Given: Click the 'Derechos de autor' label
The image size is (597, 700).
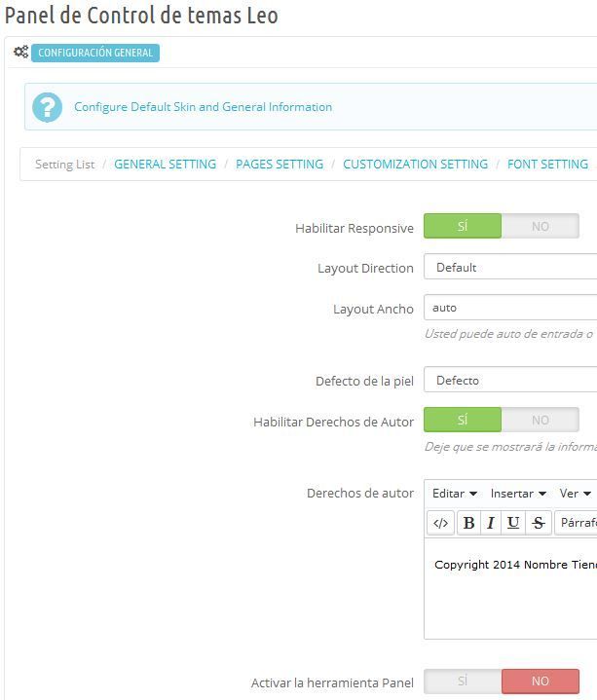Looking at the screenshot, I should tap(360, 493).
